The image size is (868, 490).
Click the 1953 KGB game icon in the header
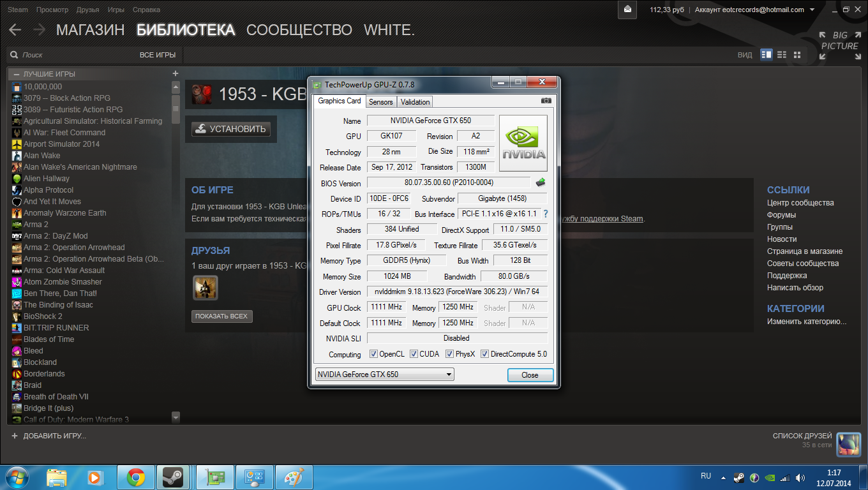pos(202,94)
